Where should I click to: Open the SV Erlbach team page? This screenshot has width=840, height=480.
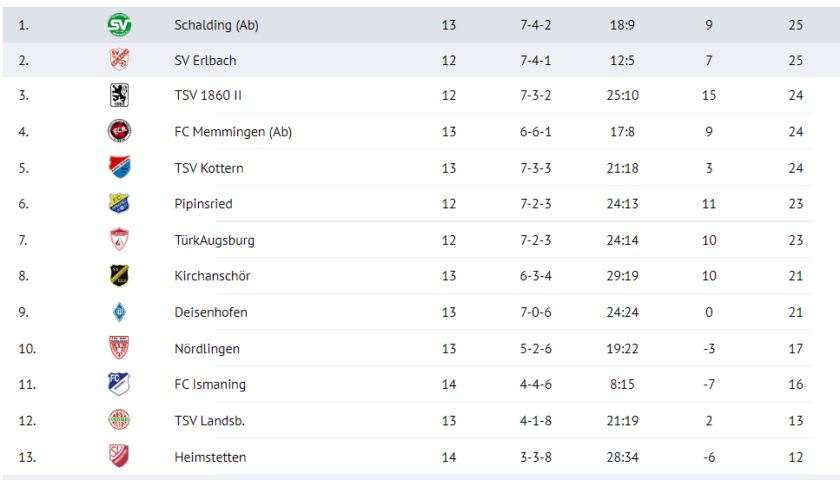[205, 61]
